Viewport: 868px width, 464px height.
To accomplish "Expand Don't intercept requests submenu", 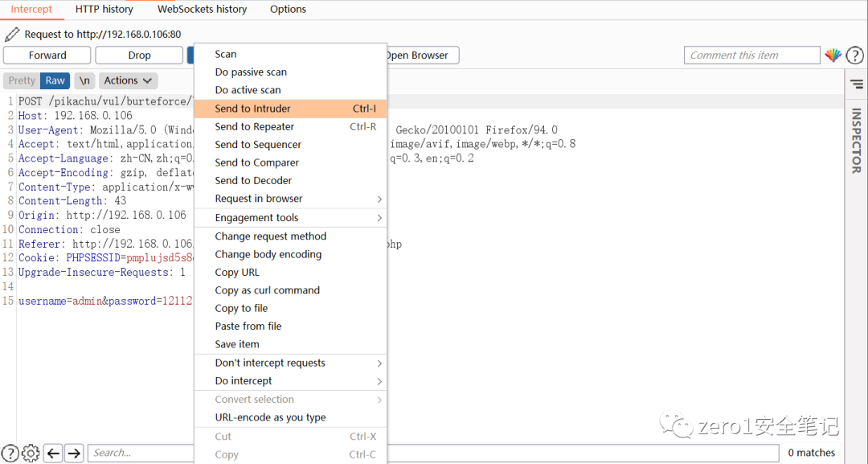I will (x=290, y=363).
